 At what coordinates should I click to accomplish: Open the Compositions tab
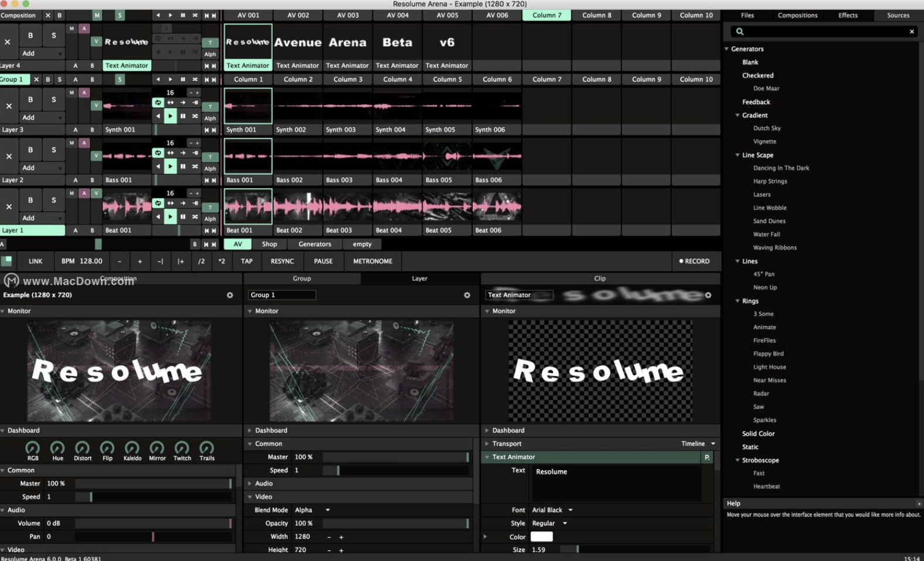(x=797, y=15)
